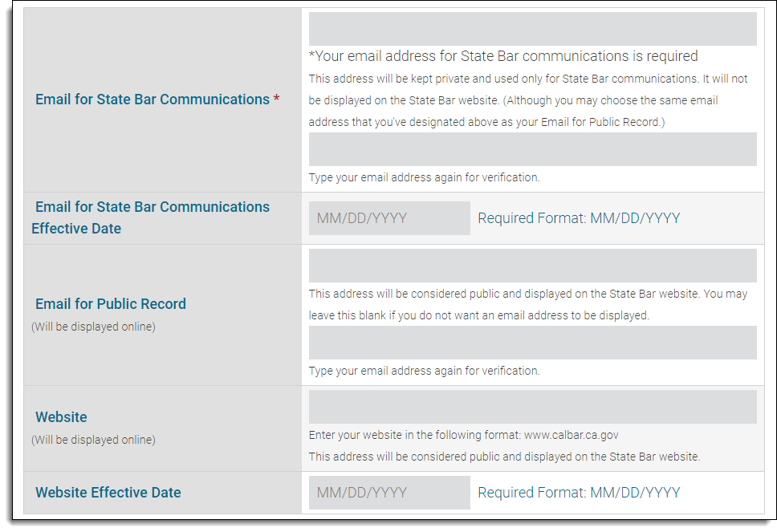Click the required email address warning message

point(504,56)
